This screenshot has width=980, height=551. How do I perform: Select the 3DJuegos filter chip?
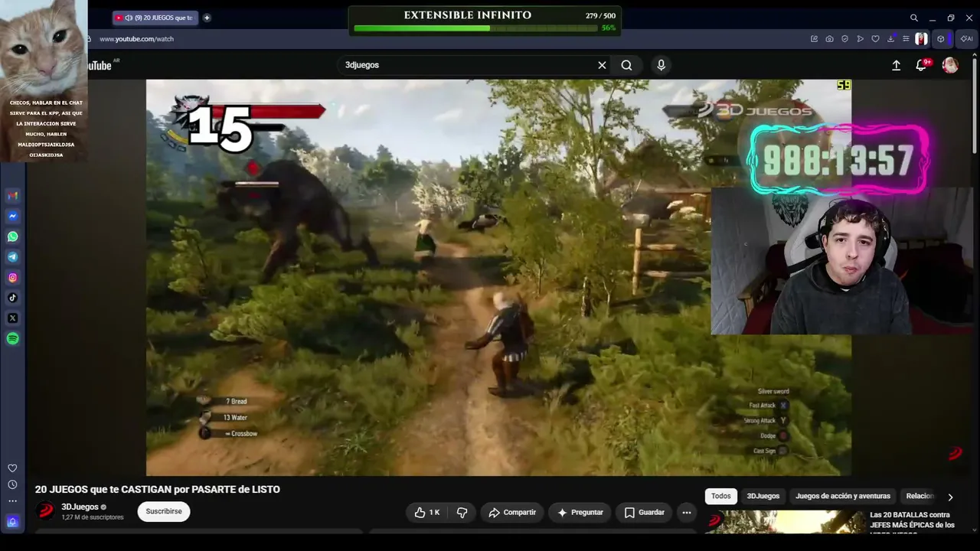click(763, 496)
